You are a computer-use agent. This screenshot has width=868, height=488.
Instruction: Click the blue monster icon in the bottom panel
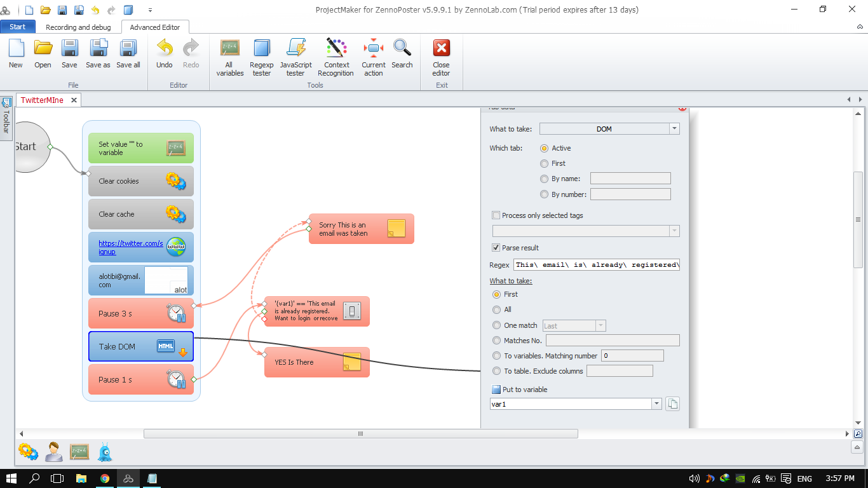[105, 452]
